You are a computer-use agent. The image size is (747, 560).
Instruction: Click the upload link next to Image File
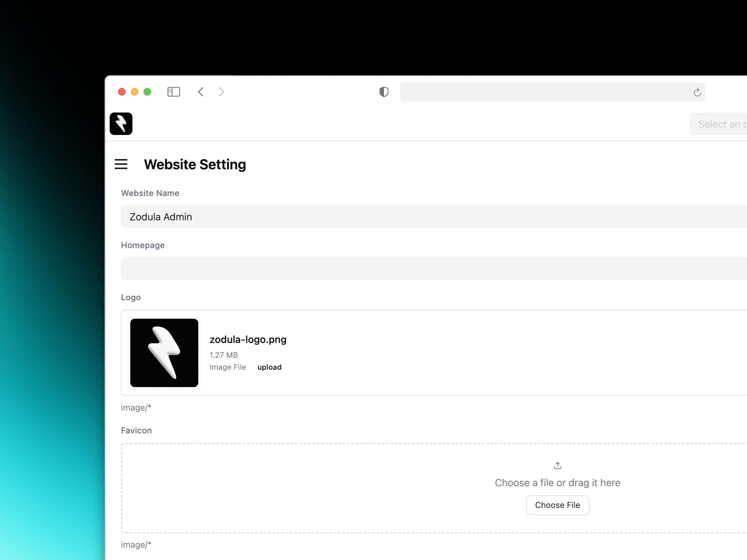coord(269,367)
